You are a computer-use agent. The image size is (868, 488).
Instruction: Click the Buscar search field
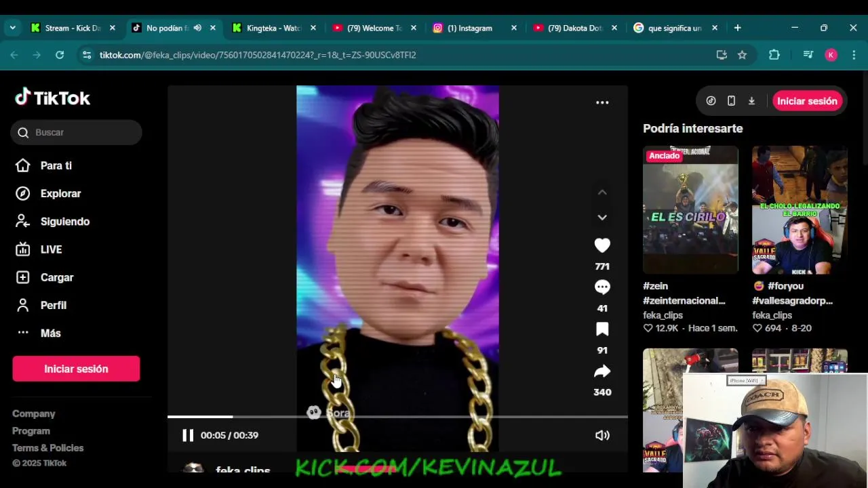(76, 132)
